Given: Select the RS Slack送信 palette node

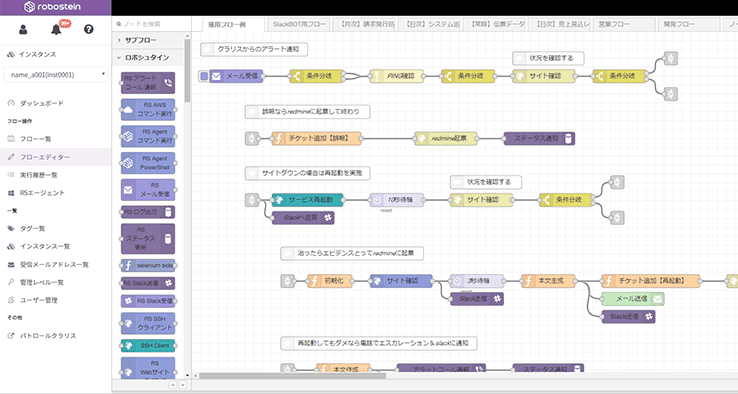Looking at the screenshot, I should 148,283.
